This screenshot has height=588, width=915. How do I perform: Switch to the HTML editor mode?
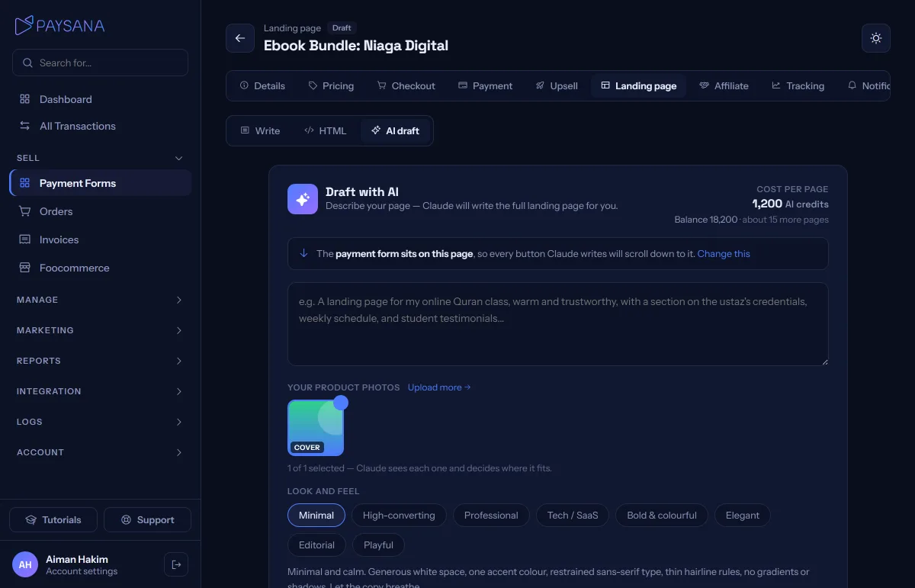coord(325,130)
